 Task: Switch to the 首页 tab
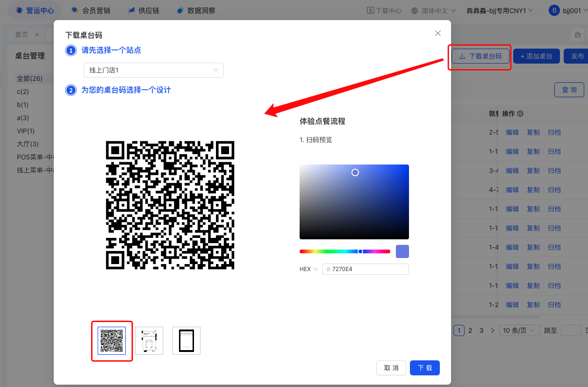tap(22, 35)
